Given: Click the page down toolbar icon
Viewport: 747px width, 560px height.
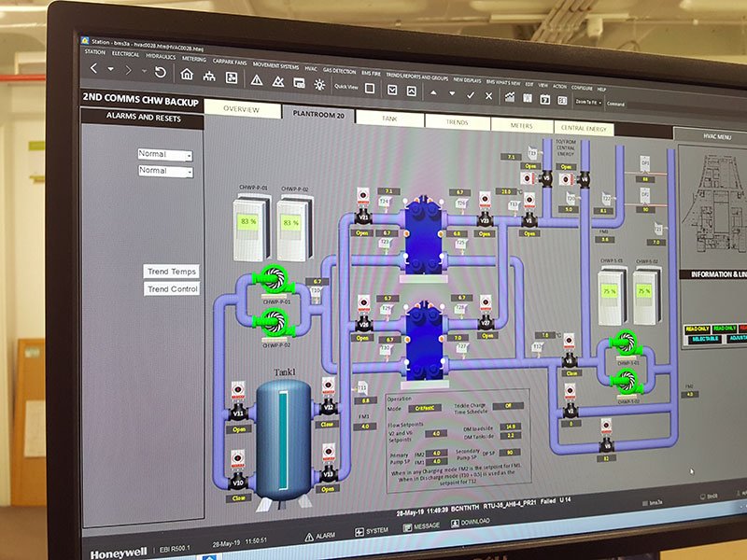Looking at the screenshot, I should [391, 90].
